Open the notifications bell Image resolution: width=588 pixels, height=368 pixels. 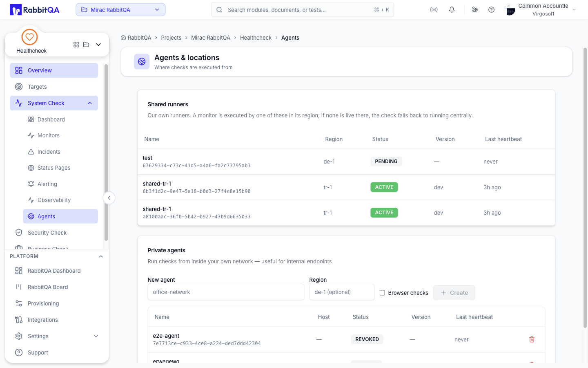(452, 10)
